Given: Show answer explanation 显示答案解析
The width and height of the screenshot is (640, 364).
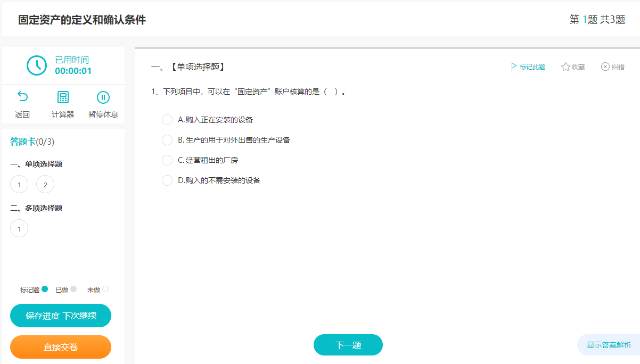Looking at the screenshot, I should 609,345.
